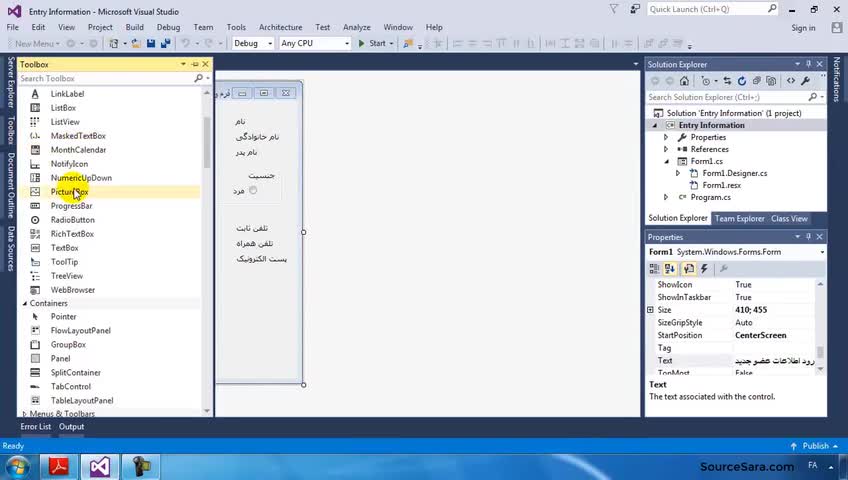This screenshot has height=480, width=848.
Task: Open the Windows Start menu
Action: click(18, 467)
